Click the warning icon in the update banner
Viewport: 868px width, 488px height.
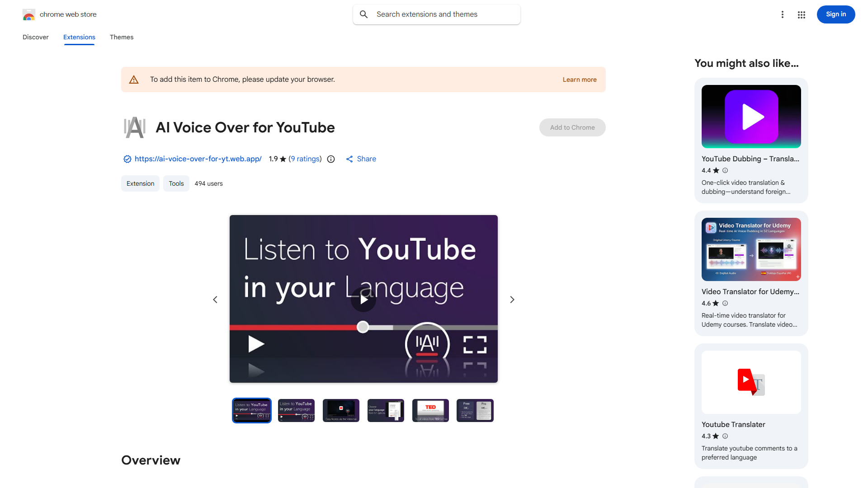(134, 79)
